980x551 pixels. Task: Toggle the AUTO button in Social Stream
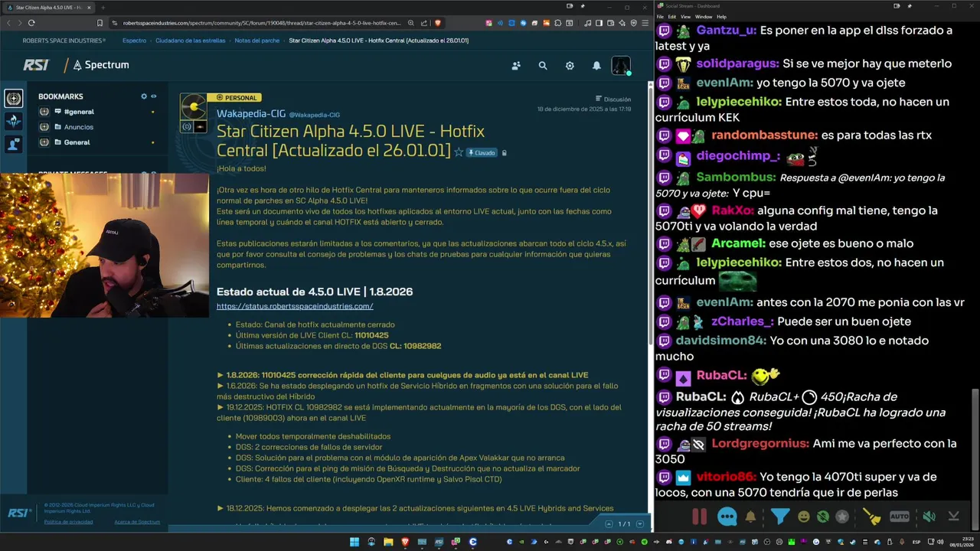(x=900, y=517)
